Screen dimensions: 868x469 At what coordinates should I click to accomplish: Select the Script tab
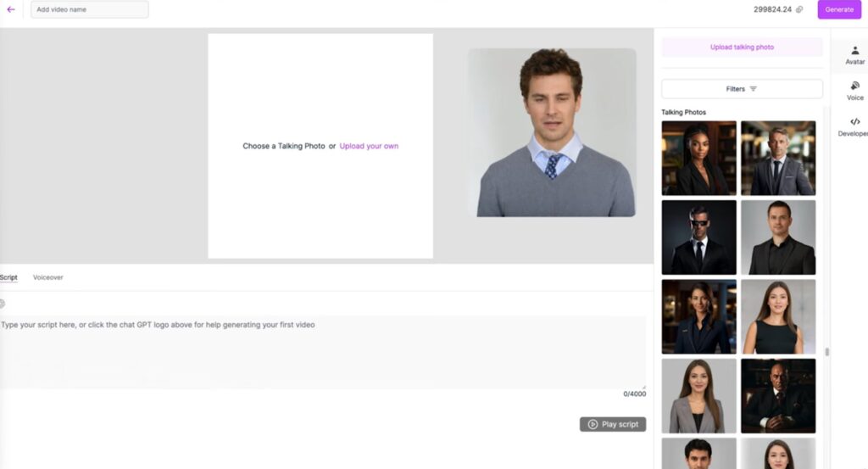click(8, 277)
